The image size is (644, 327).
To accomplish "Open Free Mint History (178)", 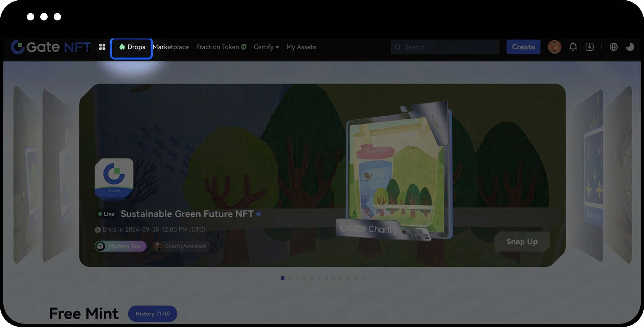I will point(152,314).
